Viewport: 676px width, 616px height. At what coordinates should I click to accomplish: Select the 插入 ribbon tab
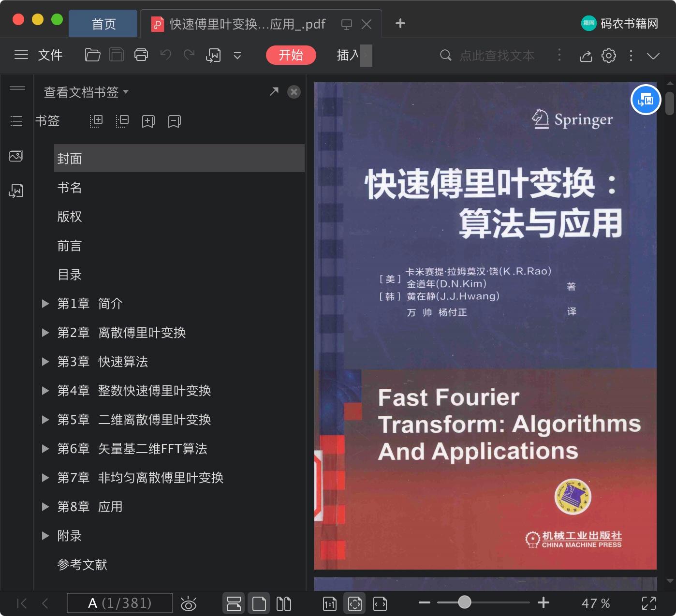click(x=348, y=55)
